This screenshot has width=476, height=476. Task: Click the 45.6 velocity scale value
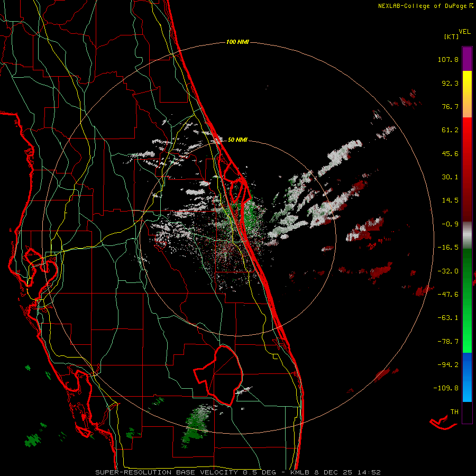[450, 153]
